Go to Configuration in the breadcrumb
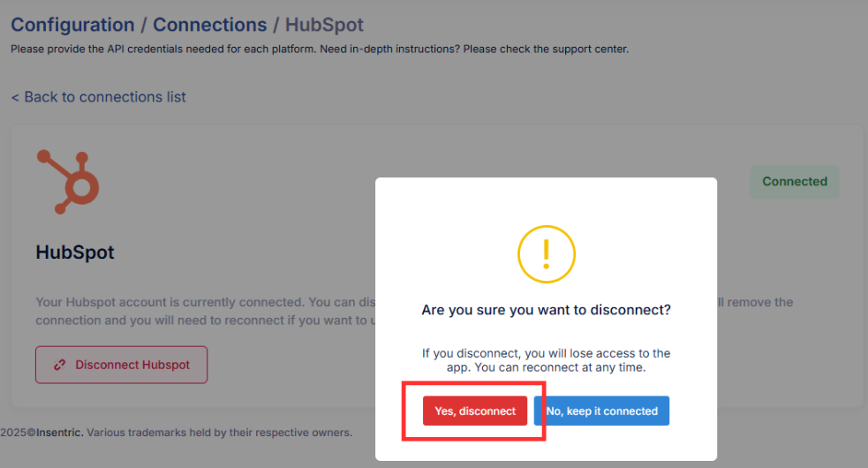 coord(72,25)
